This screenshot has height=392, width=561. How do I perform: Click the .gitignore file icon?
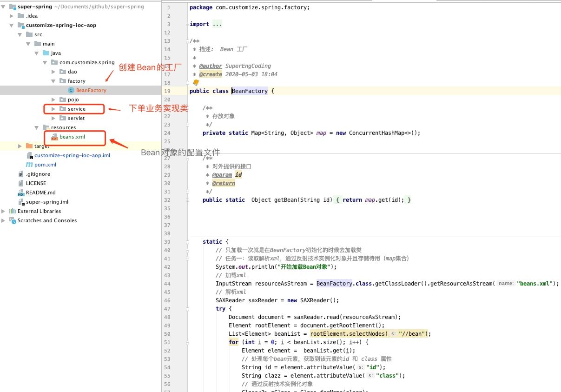pos(21,174)
